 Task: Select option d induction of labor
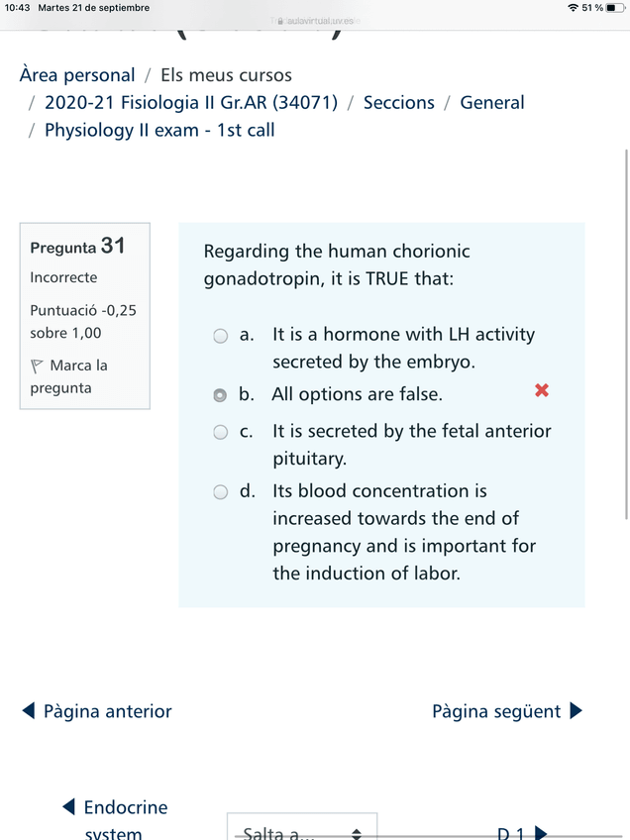(221, 492)
